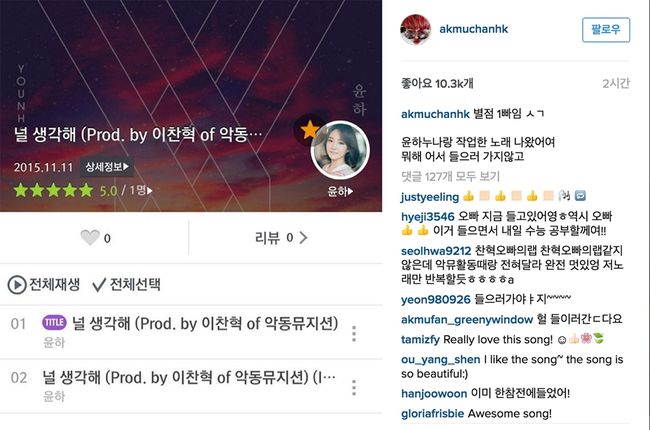Click the 윤하 artist profile photo
Image resolution: width=650 pixels, height=430 pixels.
[x=340, y=150]
